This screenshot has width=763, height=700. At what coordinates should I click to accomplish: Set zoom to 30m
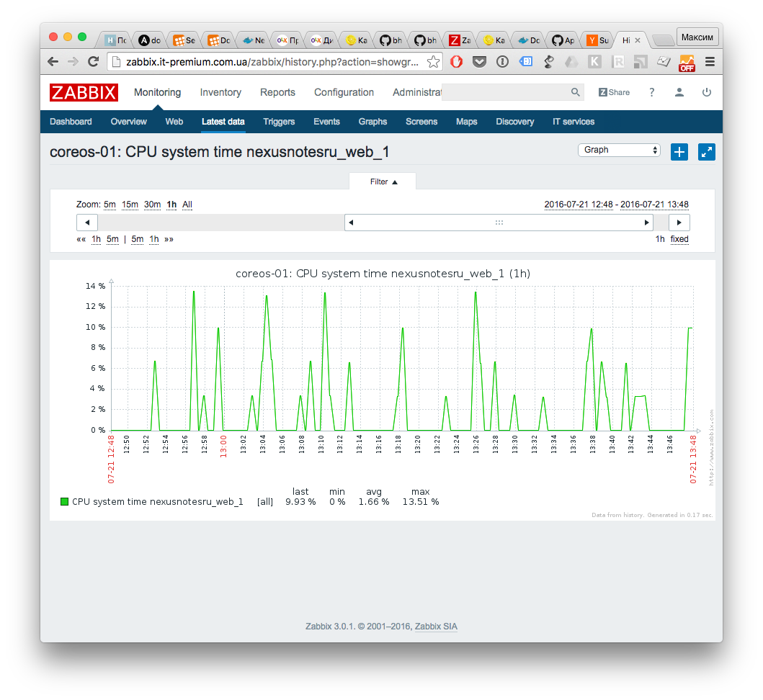click(x=152, y=205)
